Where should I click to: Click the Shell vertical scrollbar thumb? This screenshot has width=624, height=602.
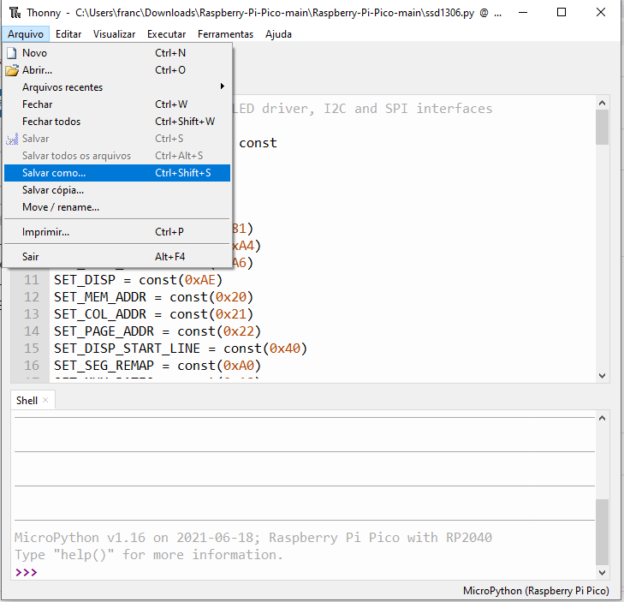point(602,532)
